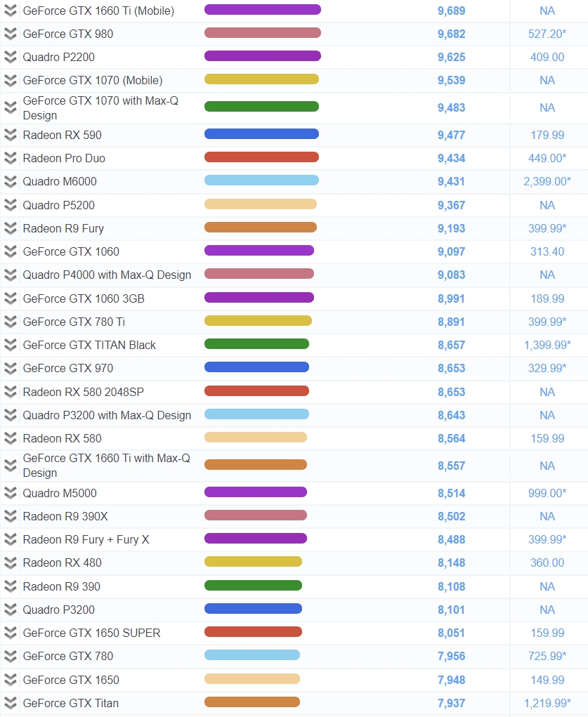This screenshot has height=717, width=588.
Task: Click score 8,564 for Radeon RX 580
Action: click(x=451, y=438)
